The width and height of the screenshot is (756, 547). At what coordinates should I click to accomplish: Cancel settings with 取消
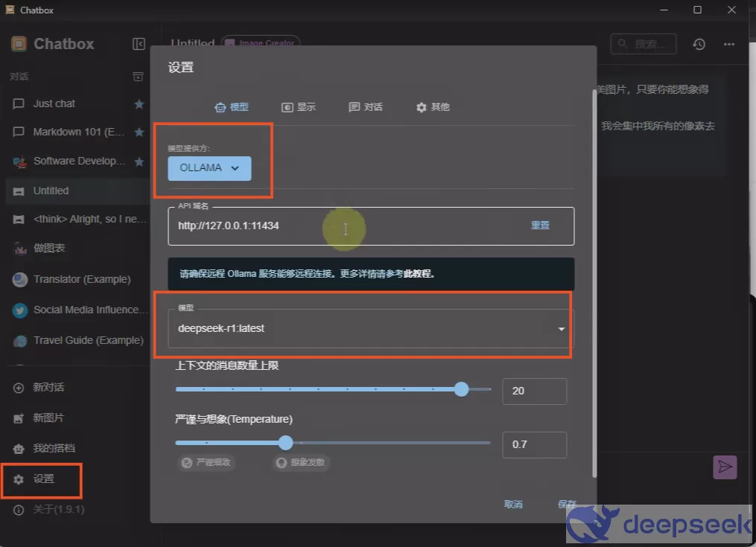tap(513, 504)
